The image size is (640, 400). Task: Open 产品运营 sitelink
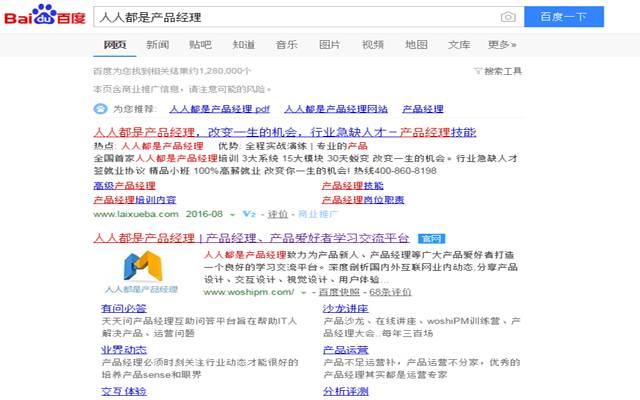click(346, 350)
